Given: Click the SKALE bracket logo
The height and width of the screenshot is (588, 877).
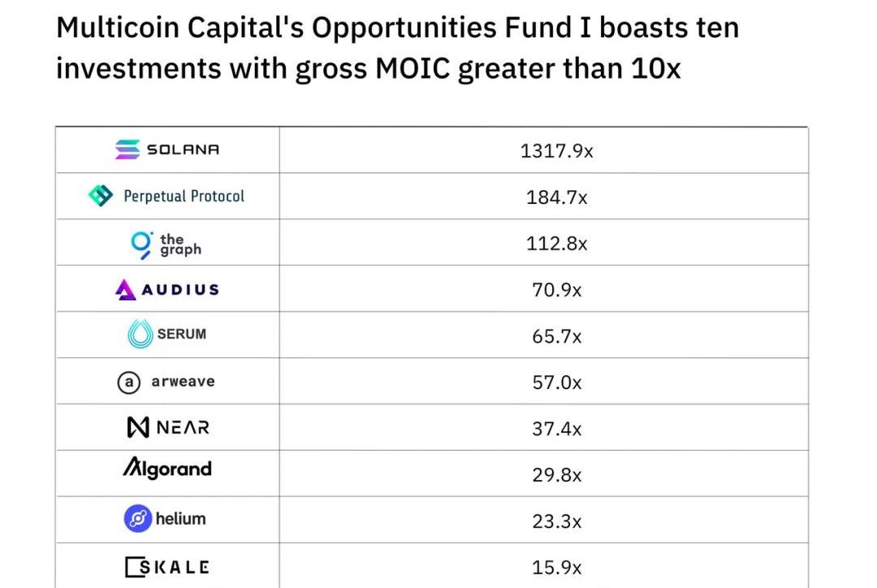Looking at the screenshot, I should tap(135, 566).
